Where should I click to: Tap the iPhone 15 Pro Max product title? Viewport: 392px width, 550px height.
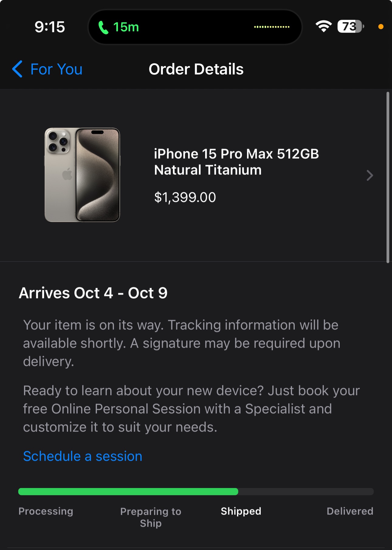coord(236,162)
